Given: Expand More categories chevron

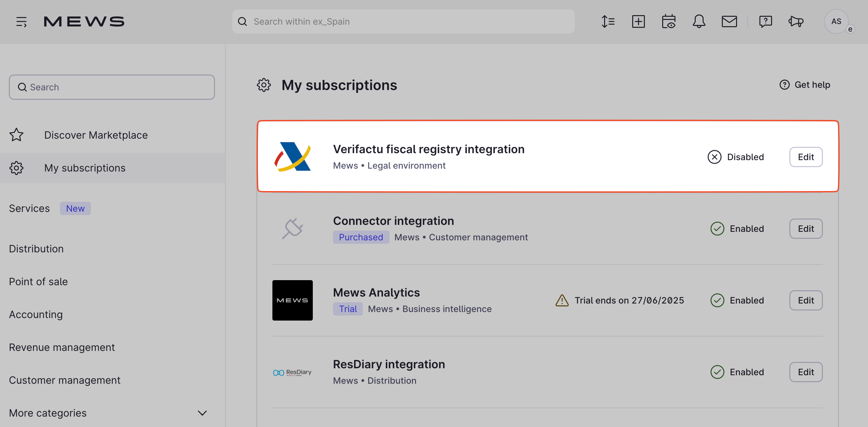Looking at the screenshot, I should [x=202, y=413].
